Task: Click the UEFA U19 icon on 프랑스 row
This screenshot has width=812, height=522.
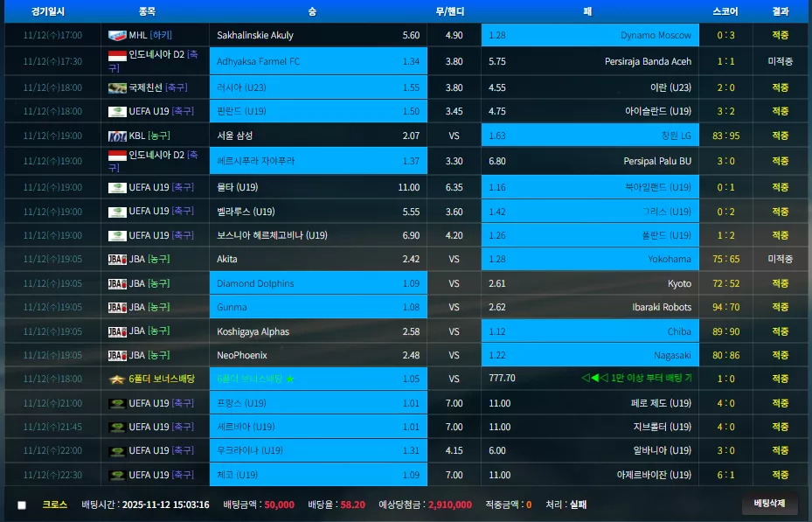Action: pyautogui.click(x=117, y=403)
